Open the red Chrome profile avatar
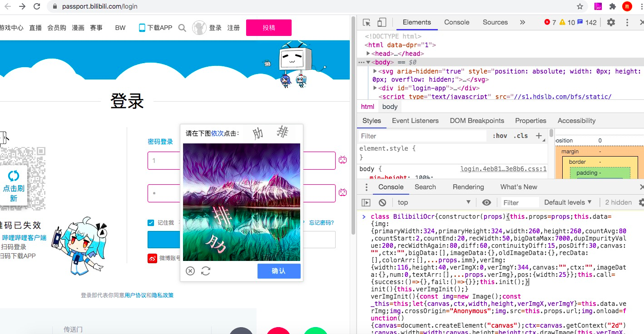The width and height of the screenshot is (644, 334). click(627, 6)
